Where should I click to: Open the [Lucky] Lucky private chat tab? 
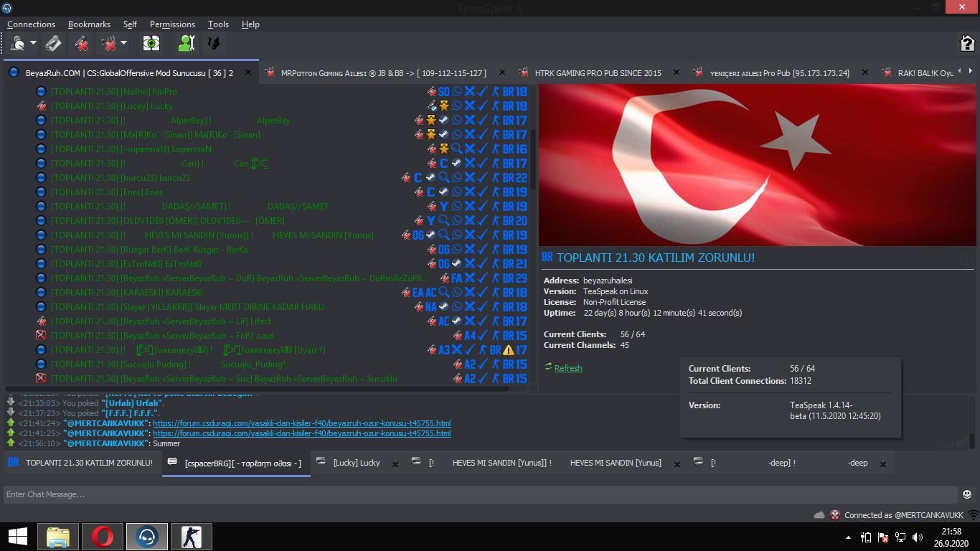click(x=357, y=463)
